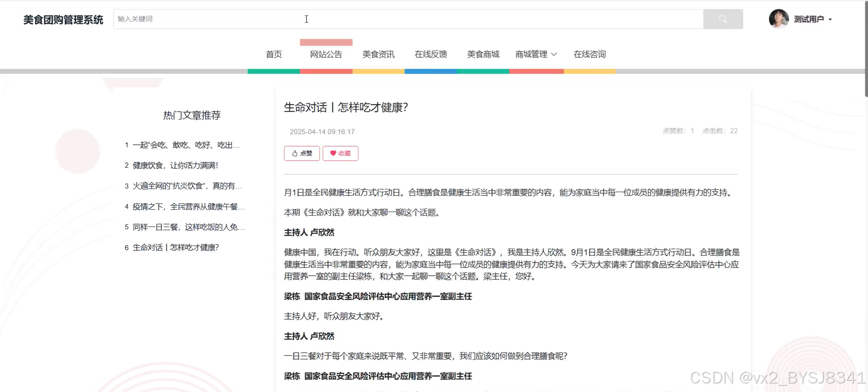Open the 在线反馈 page
The height and width of the screenshot is (392, 868).
point(431,54)
